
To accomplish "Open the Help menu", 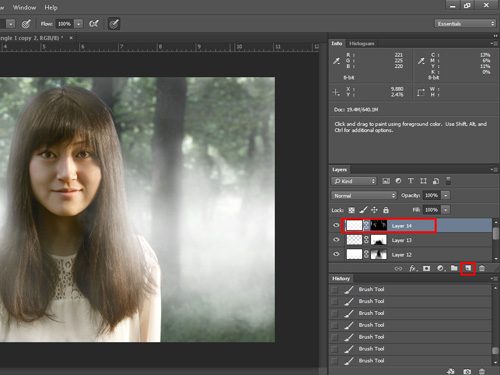I will coord(51,7).
